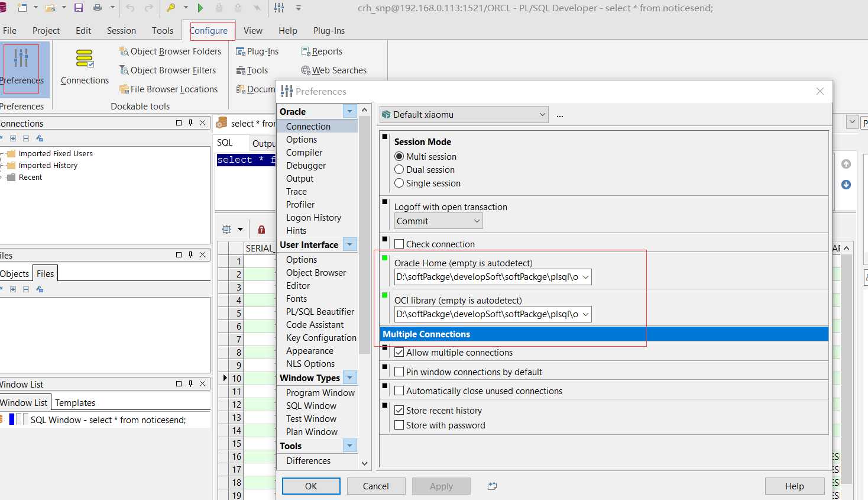Collapse the Window Types section
The height and width of the screenshot is (500, 868).
click(350, 378)
